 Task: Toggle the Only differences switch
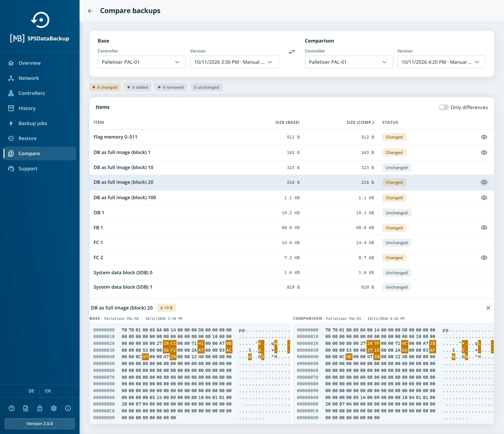[444, 107]
